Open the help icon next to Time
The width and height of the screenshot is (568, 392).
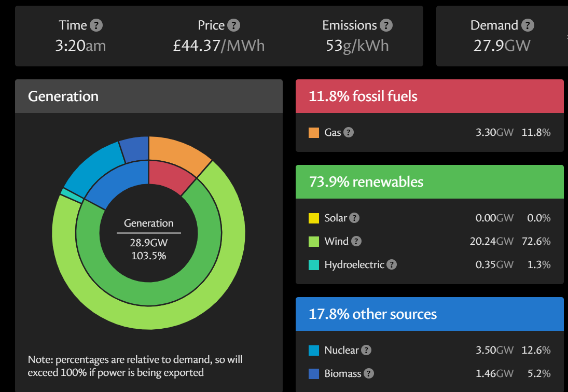tap(96, 25)
